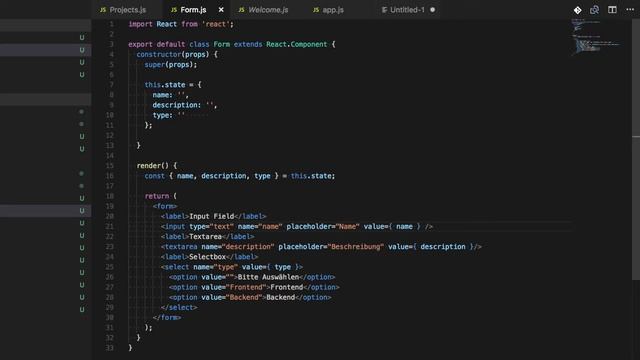This screenshot has width=640, height=360.
Task: Switch to the app.js tab
Action: coord(329,10)
